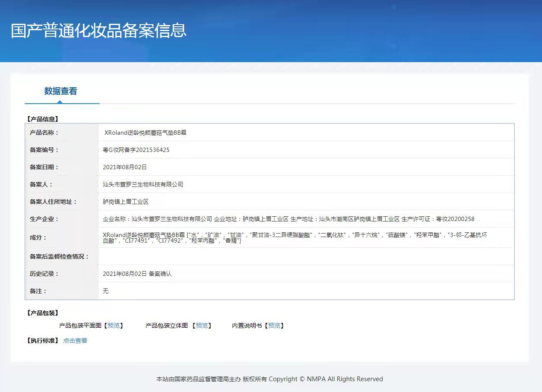Image resolution: width=542 pixels, height=392 pixels.
Task: Click the 生产企业 label
Action: pyautogui.click(x=44, y=219)
